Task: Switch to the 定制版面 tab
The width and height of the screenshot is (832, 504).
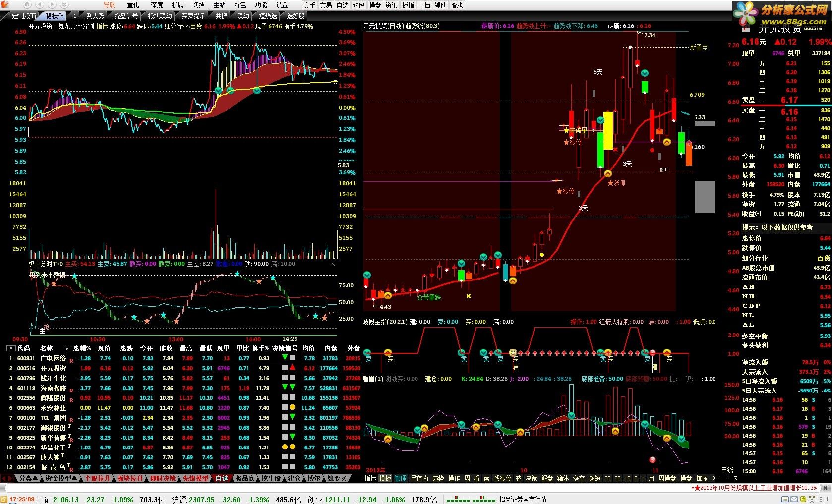Action: coord(24,16)
